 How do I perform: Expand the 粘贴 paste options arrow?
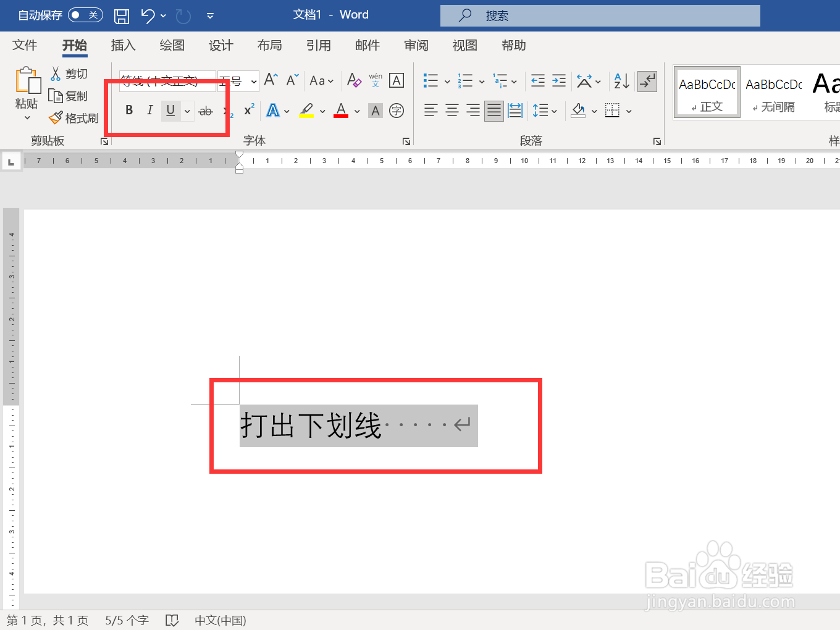pos(27,117)
